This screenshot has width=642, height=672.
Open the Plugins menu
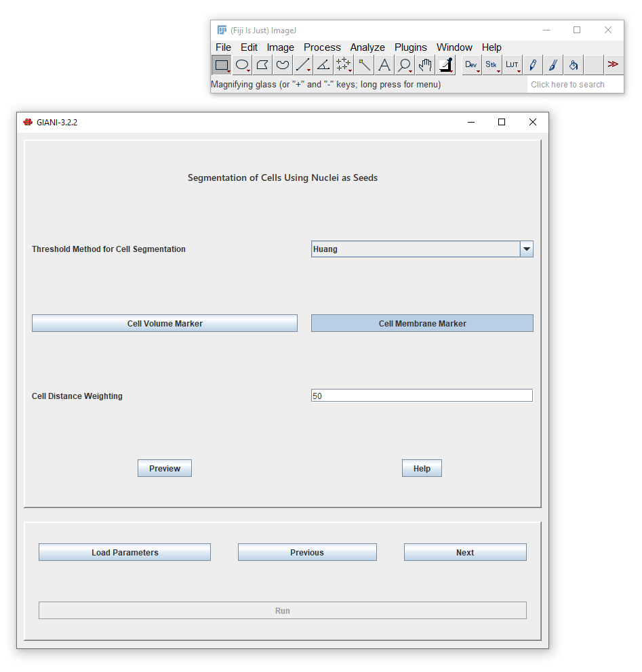click(x=411, y=47)
